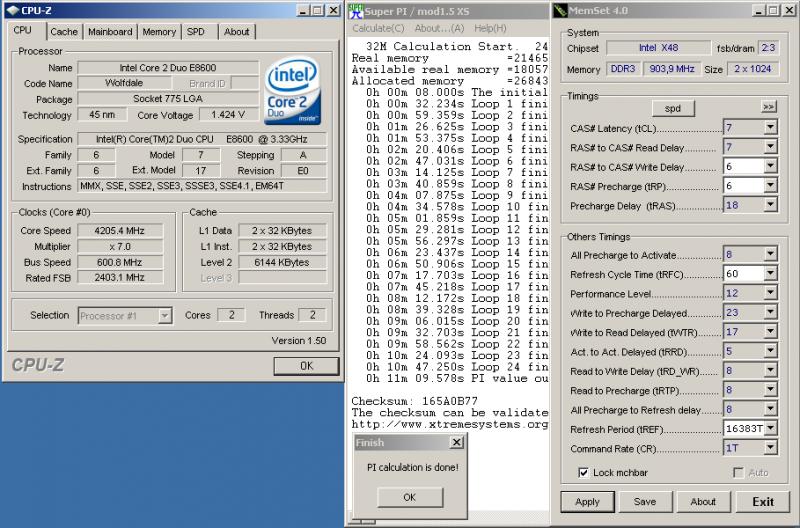The width and height of the screenshot is (800, 528).
Task: Click the 11m 09.578s PI value line
Action: [457, 378]
